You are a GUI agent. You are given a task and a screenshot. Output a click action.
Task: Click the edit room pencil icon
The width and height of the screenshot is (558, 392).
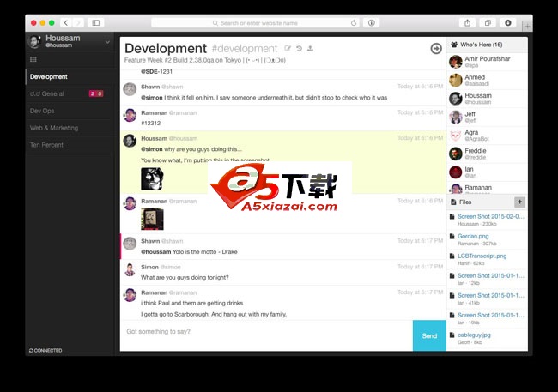pyautogui.click(x=288, y=48)
